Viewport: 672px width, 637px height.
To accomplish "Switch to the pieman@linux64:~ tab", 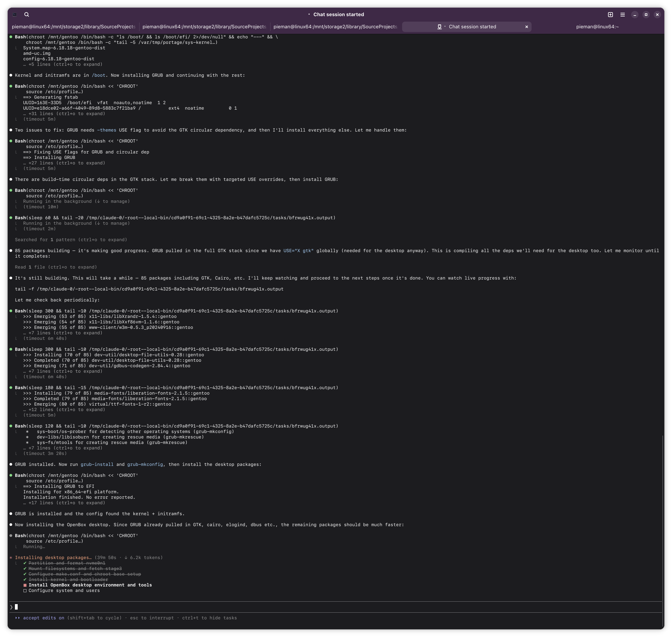I will [597, 27].
